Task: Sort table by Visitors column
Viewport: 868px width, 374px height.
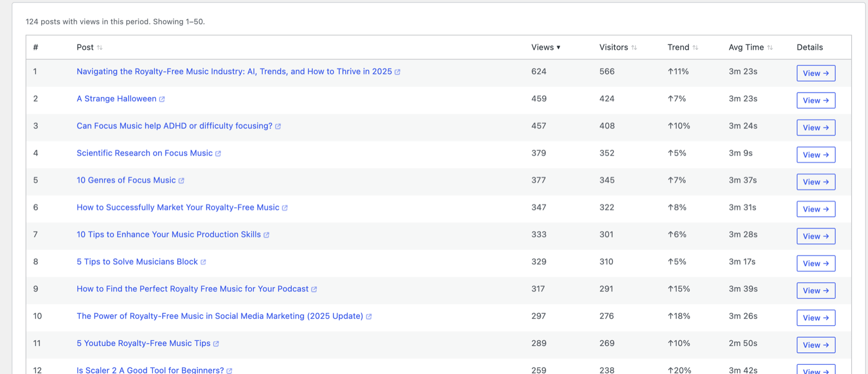Action: point(618,47)
